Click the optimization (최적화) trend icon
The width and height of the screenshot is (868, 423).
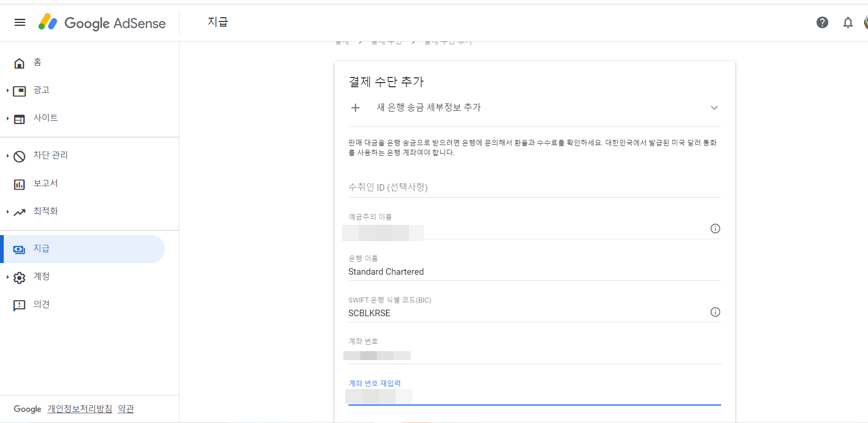point(19,212)
